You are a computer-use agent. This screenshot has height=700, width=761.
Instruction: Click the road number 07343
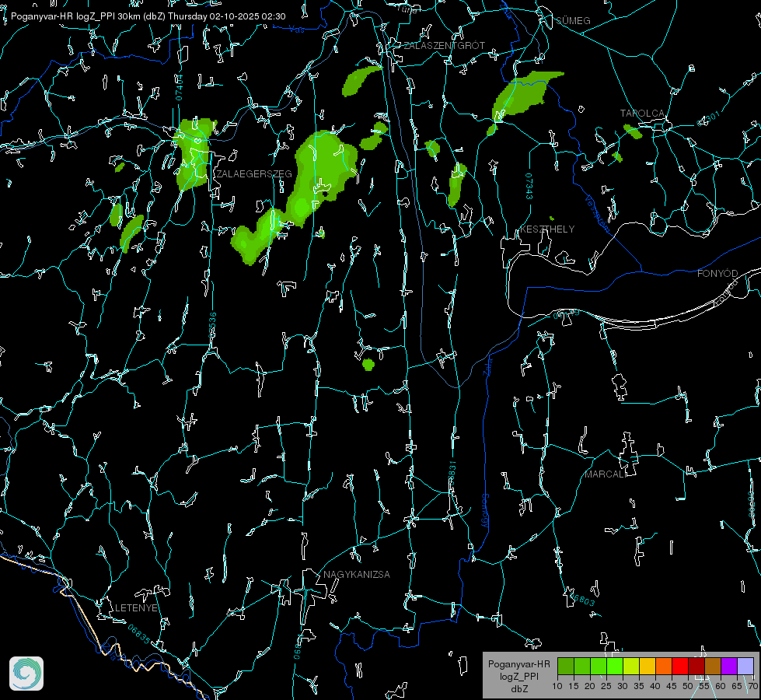pyautogui.click(x=529, y=186)
